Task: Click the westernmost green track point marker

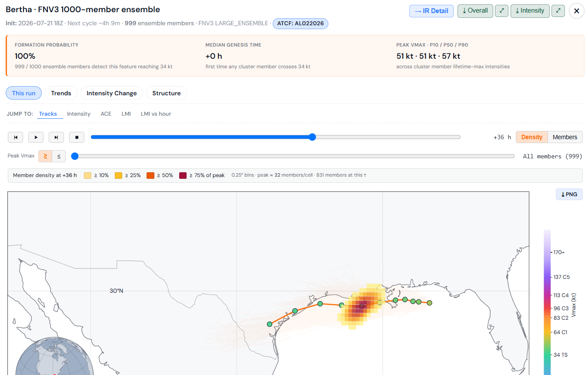Action: [270, 324]
